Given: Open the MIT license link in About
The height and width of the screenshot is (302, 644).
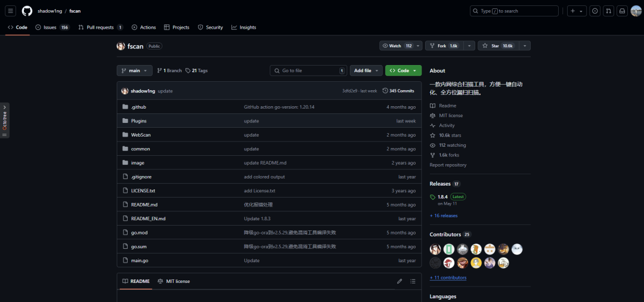Looking at the screenshot, I should [447, 115].
